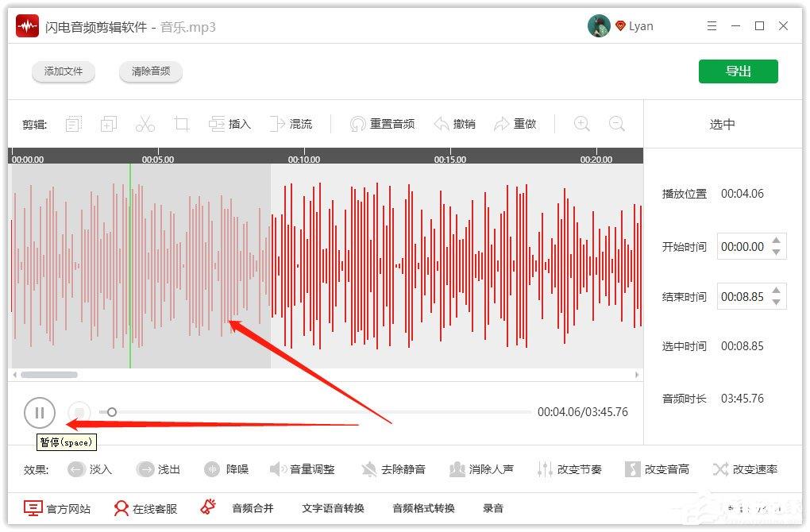Click the 消除人声 vocal removal effect
This screenshot has width=810, height=532.
pyautogui.click(x=481, y=469)
